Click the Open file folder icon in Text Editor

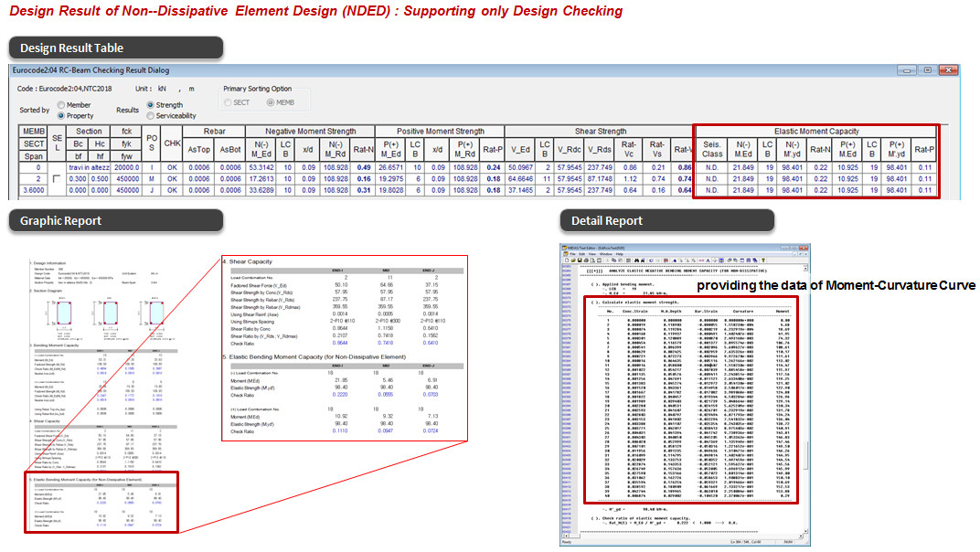pos(572,260)
